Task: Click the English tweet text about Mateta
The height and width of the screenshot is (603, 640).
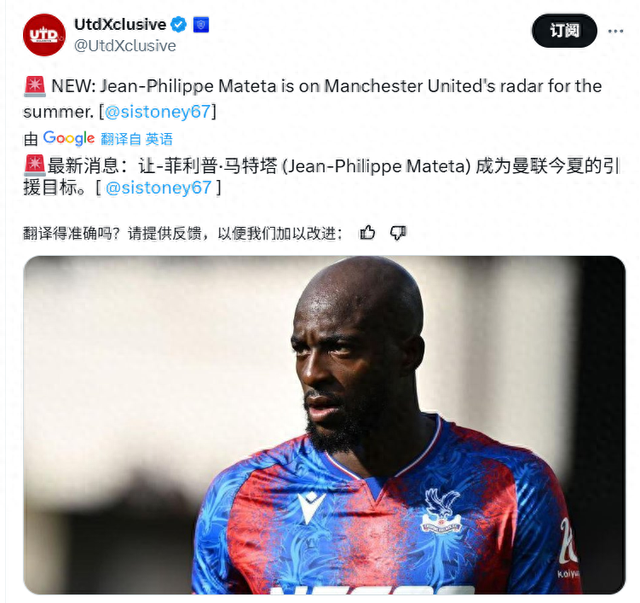Action: (x=312, y=99)
